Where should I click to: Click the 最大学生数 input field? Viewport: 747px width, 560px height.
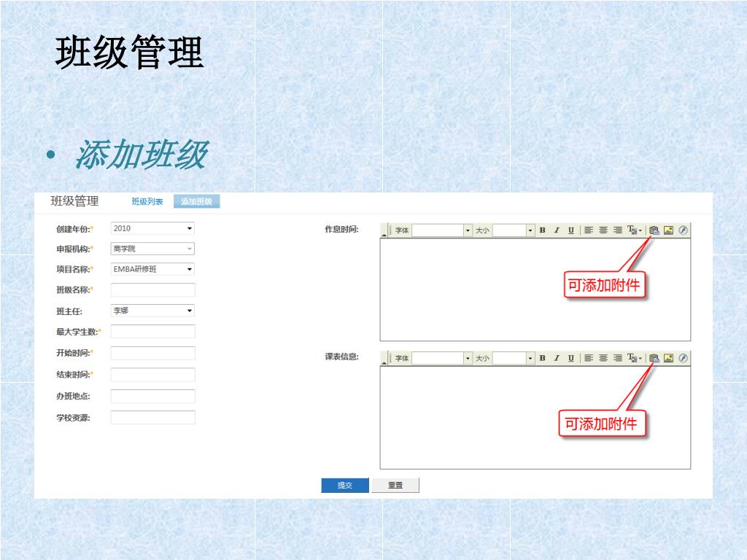coord(152,332)
